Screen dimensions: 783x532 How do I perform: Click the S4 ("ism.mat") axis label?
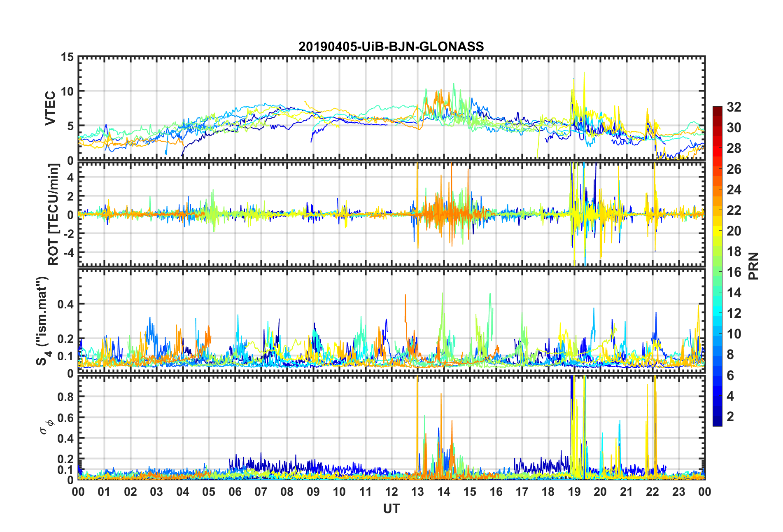[x=42, y=321]
